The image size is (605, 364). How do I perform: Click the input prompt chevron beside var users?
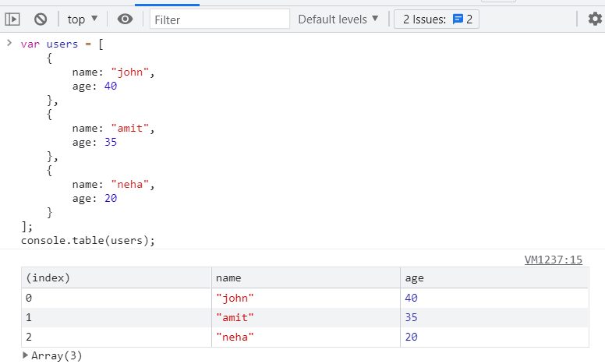click(x=9, y=43)
